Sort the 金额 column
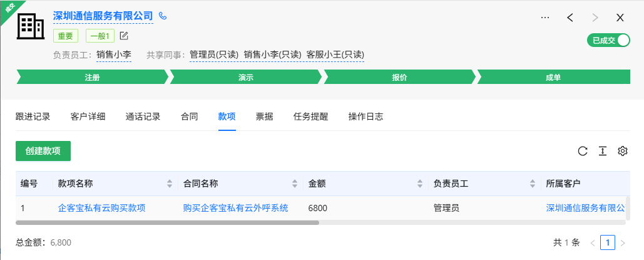This screenshot has height=260, width=644. [420, 184]
